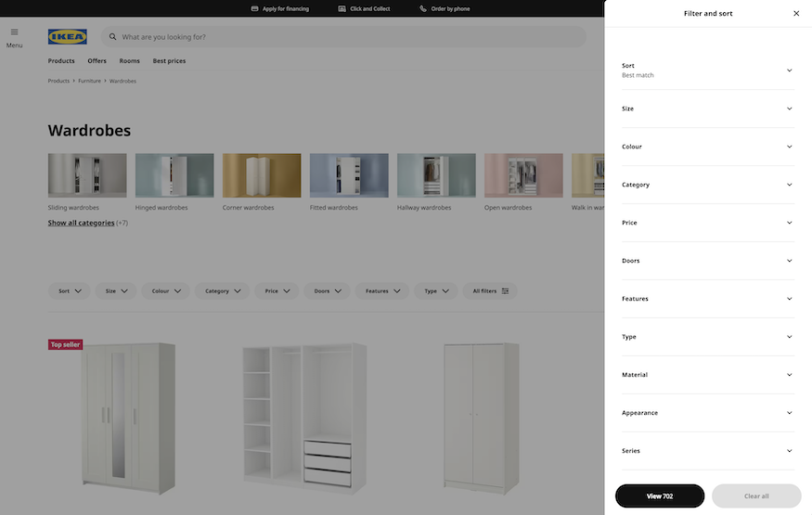Open the Price pill dropdown
812x515 pixels.
tap(277, 290)
